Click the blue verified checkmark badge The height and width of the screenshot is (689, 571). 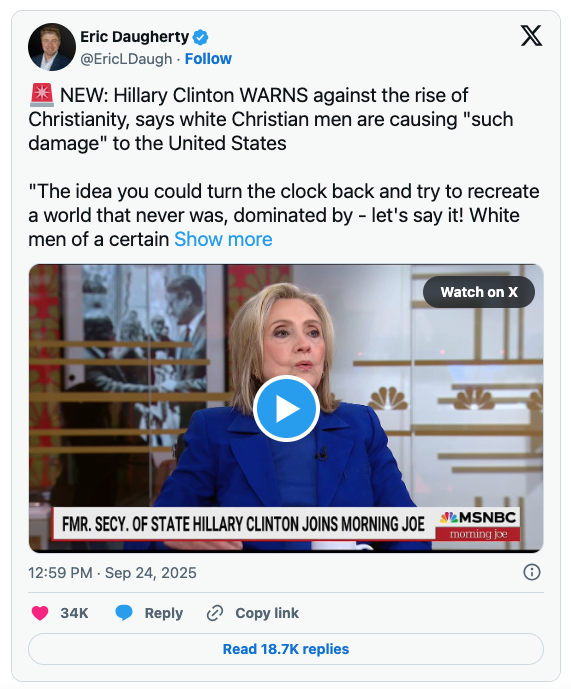pos(201,37)
